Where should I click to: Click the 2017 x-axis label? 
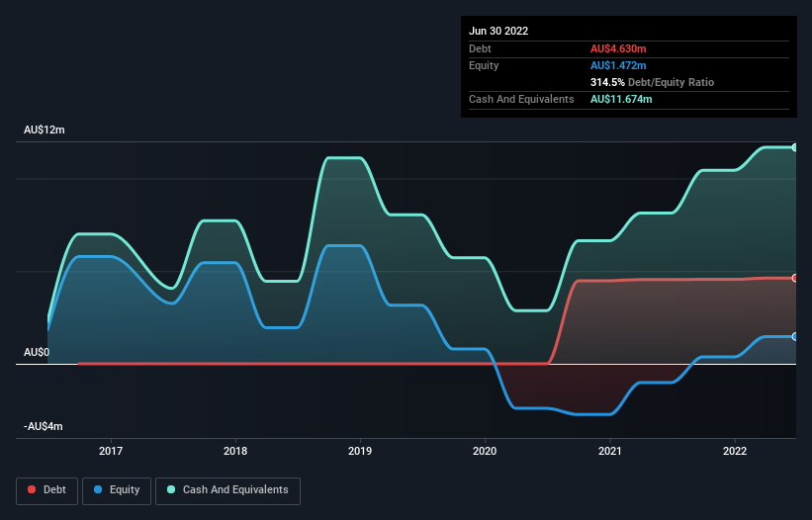coord(111,451)
